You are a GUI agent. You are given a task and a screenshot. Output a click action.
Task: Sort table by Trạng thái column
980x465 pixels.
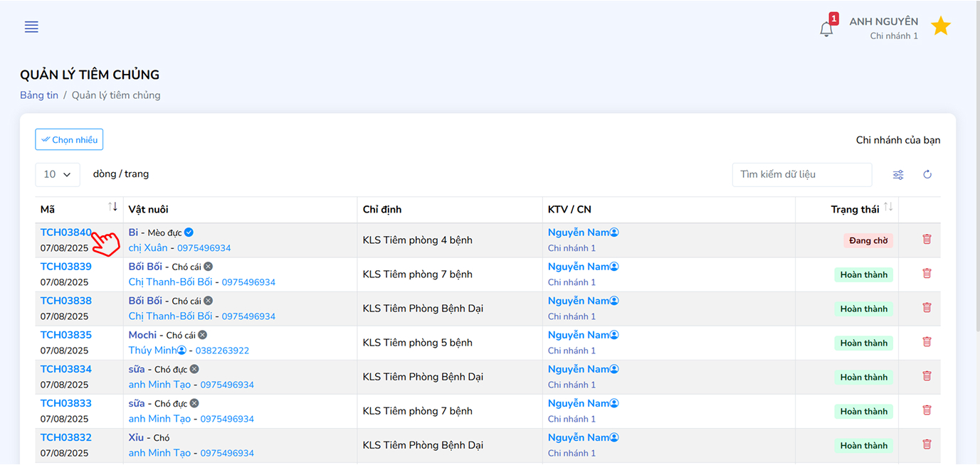(888, 208)
